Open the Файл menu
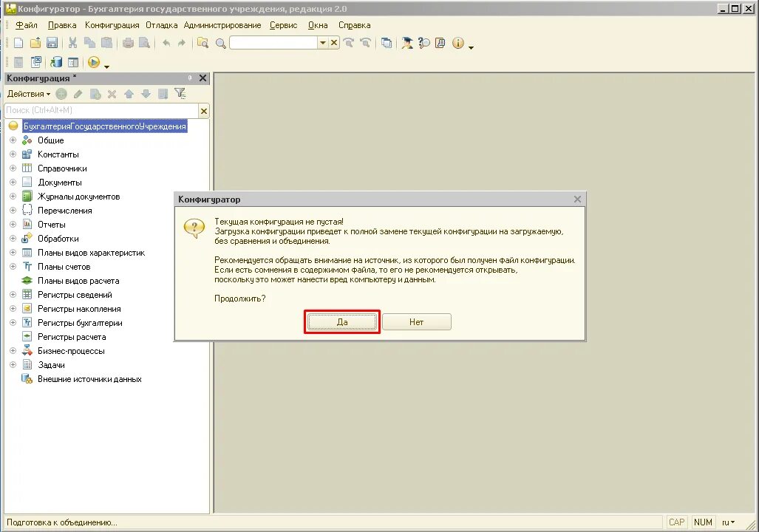Viewport: 759px width, 532px height. coord(26,25)
